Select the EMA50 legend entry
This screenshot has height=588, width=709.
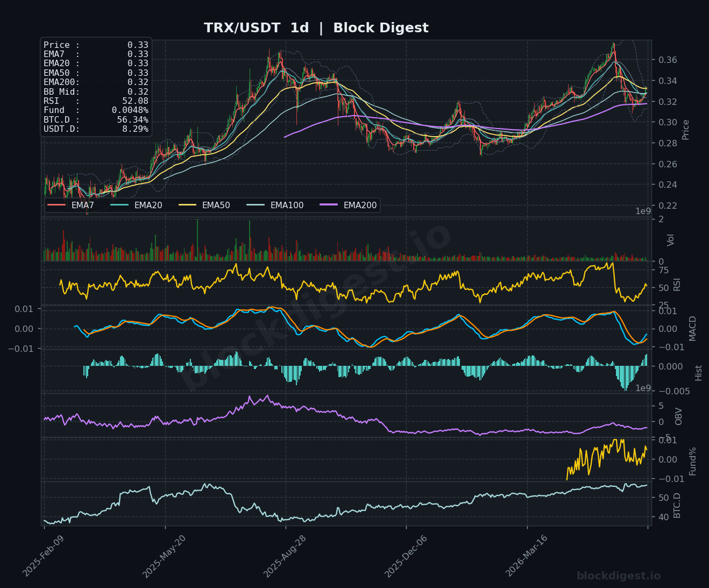[x=204, y=205]
